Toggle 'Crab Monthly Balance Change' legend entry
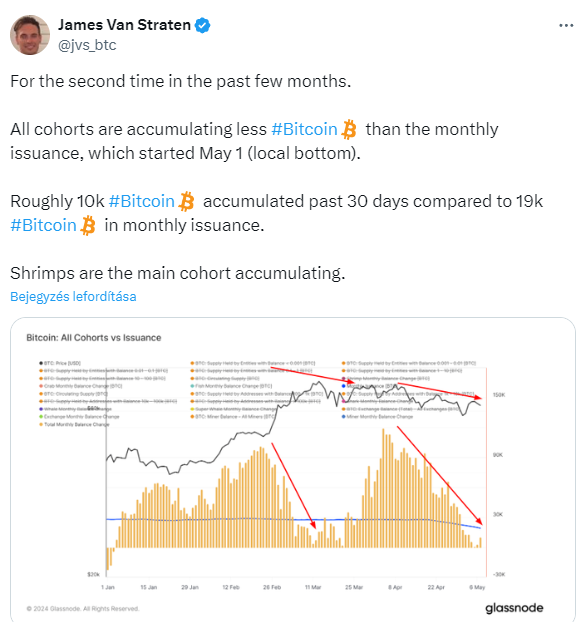 (81, 386)
